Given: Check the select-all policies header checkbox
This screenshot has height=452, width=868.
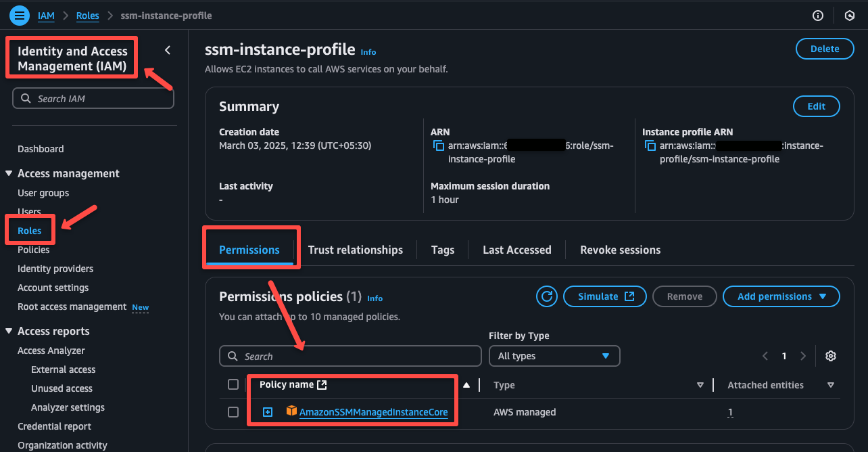Looking at the screenshot, I should tap(233, 384).
